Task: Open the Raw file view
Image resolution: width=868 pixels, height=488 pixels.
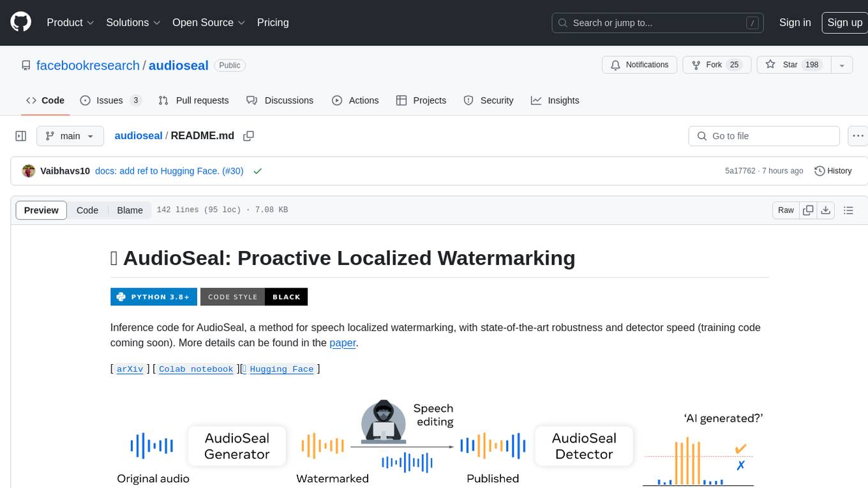Action: click(786, 210)
